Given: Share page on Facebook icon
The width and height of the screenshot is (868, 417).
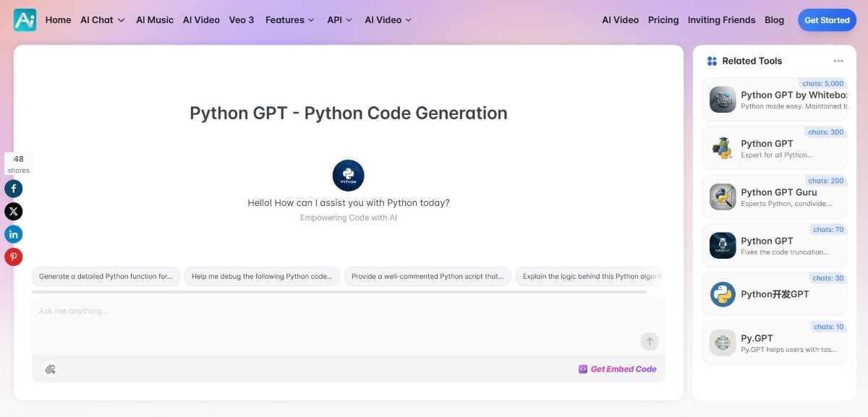Looking at the screenshot, I should [x=14, y=189].
